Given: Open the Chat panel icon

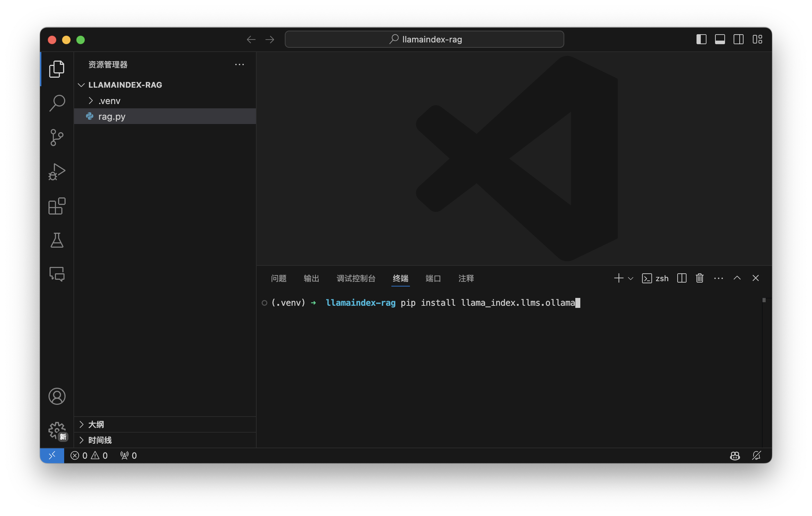Looking at the screenshot, I should pyautogui.click(x=57, y=274).
